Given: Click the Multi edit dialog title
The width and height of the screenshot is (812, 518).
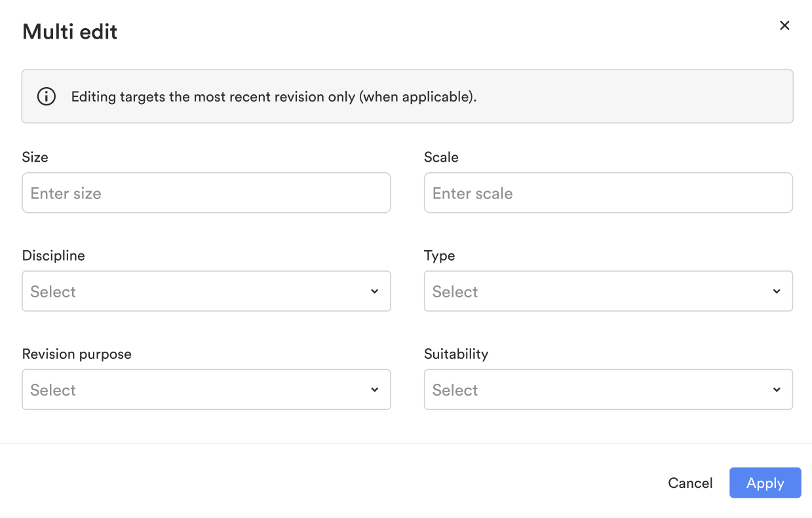Looking at the screenshot, I should (x=69, y=31).
